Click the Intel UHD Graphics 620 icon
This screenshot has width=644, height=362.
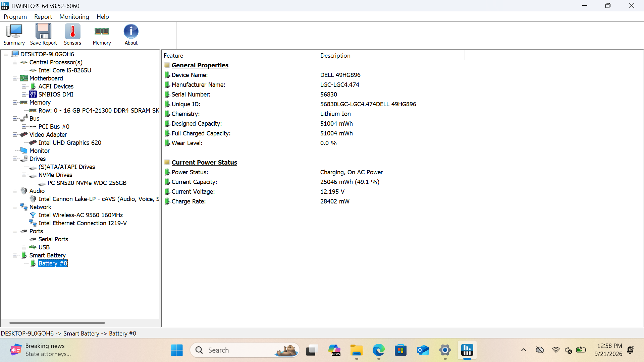pyautogui.click(x=33, y=143)
